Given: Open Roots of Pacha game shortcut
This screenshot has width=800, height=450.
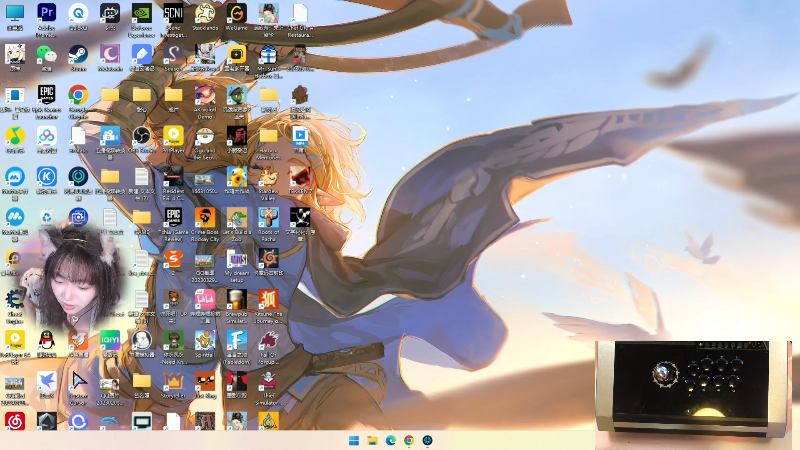Looking at the screenshot, I should [268, 217].
